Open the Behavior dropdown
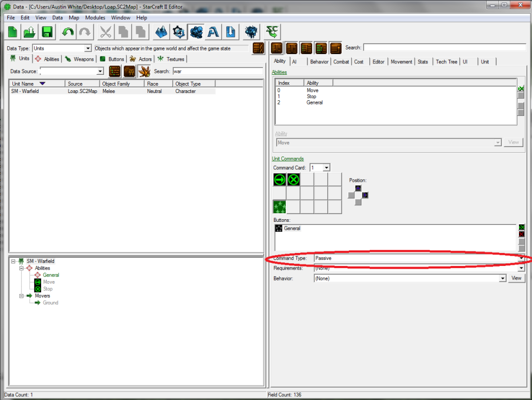532x400 pixels. (x=502, y=278)
